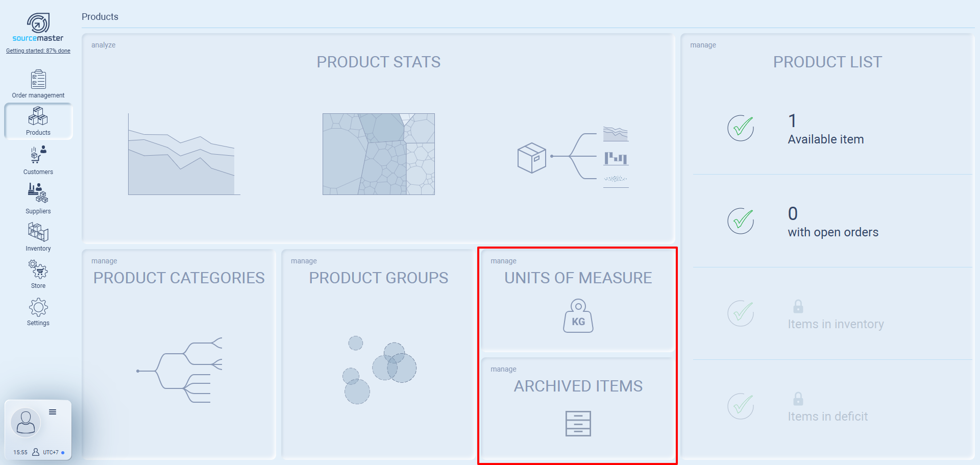Open the Order management section
Viewport: 980px width, 465px height.
coord(38,84)
